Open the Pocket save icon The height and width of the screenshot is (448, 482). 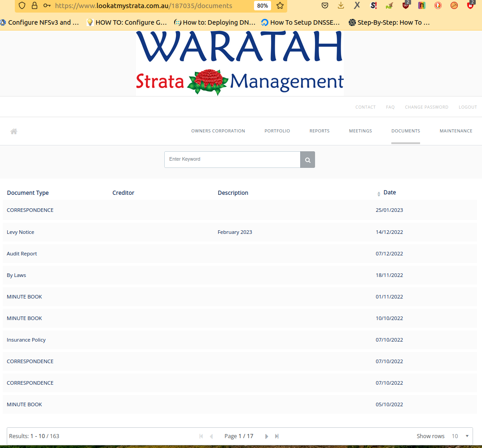point(325,5)
